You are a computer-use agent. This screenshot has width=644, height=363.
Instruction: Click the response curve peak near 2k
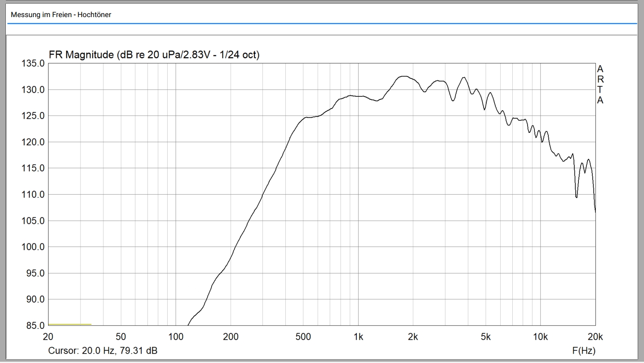[404, 76]
